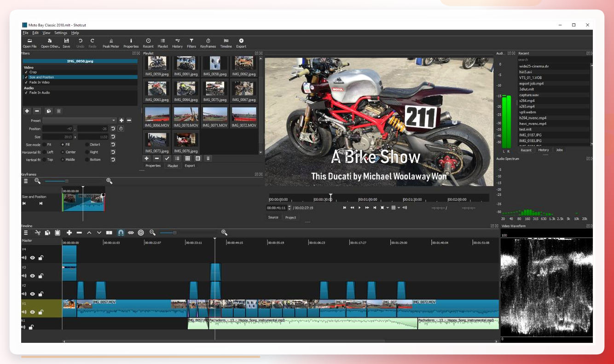
Task: Open the Settings menu
Action: 61,33
